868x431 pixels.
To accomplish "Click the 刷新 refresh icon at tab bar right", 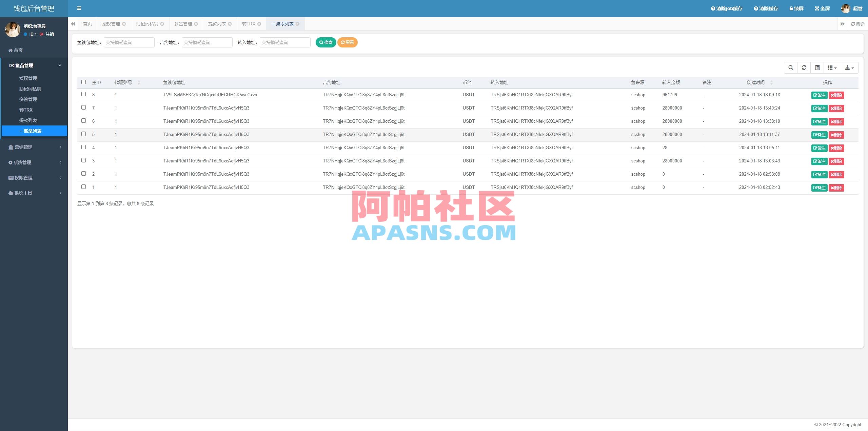I will [859, 24].
